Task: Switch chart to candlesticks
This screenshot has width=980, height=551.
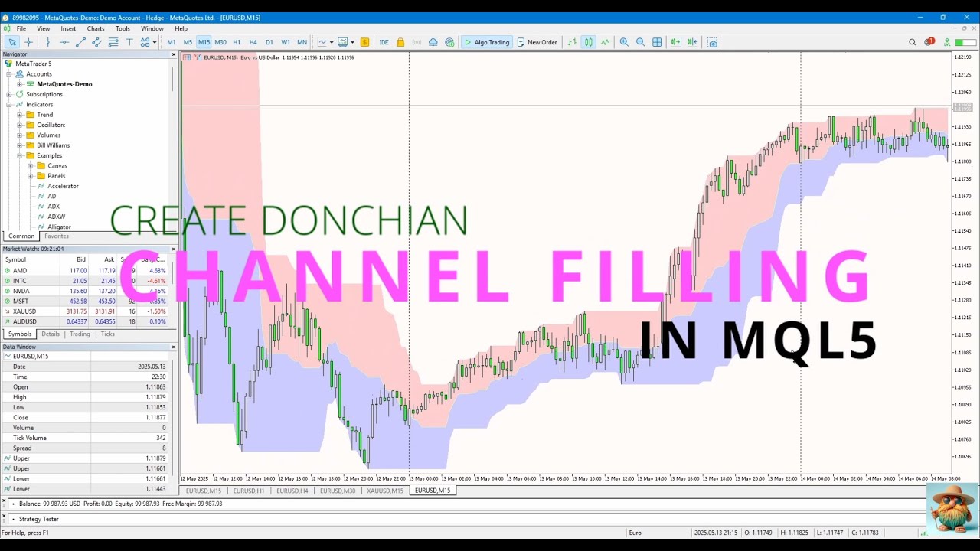Action: (589, 42)
